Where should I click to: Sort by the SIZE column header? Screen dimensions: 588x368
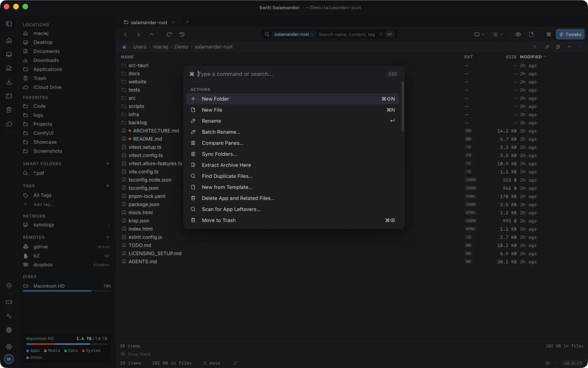(511, 57)
